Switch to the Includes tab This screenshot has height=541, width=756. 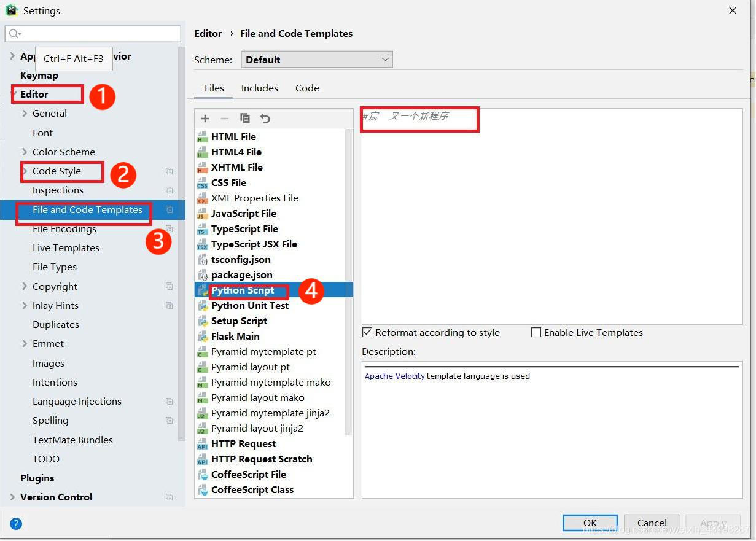[259, 88]
